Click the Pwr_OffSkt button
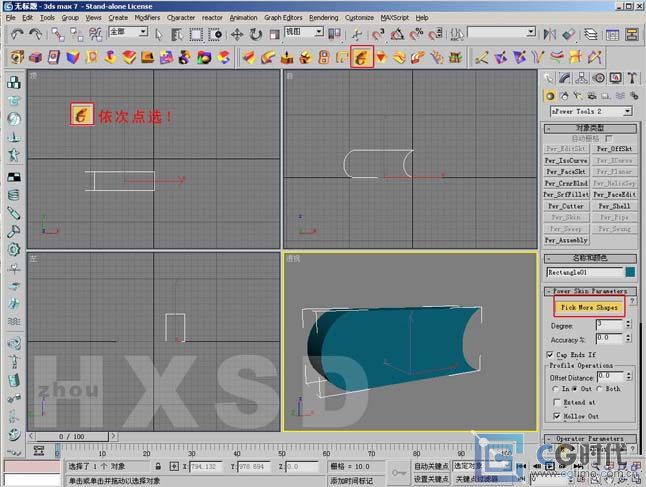Screen dimensions: 646x487 [614, 149]
